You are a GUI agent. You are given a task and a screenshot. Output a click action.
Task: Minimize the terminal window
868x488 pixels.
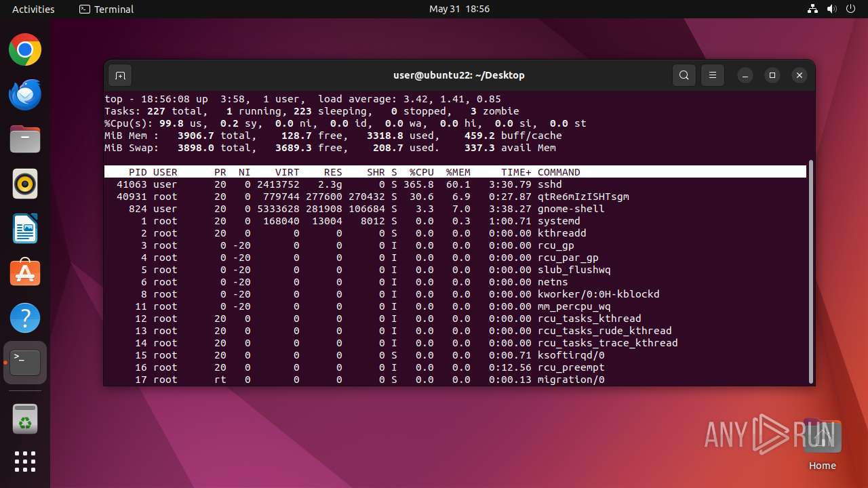point(745,75)
